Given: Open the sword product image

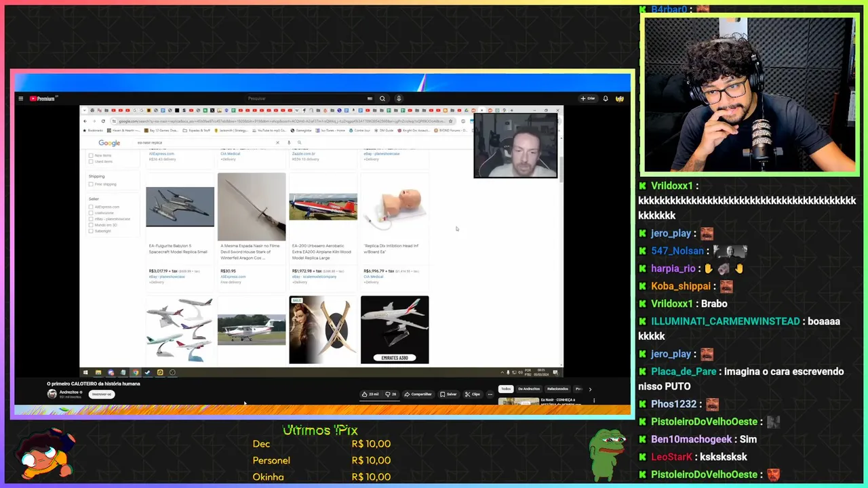Looking at the screenshot, I should tap(252, 207).
